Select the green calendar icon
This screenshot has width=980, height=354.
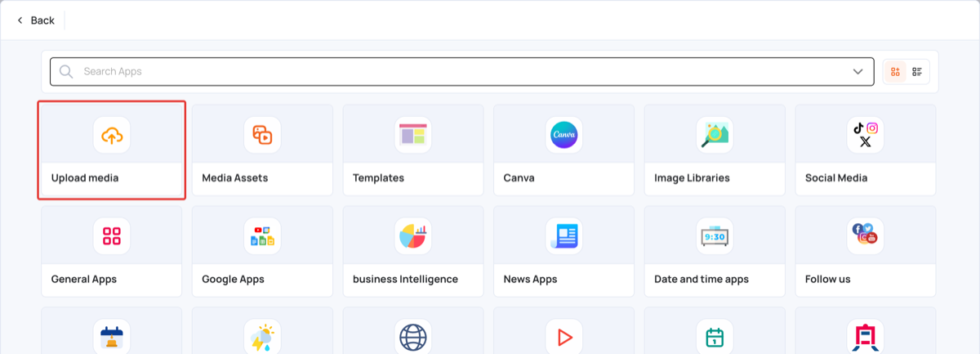pyautogui.click(x=715, y=338)
